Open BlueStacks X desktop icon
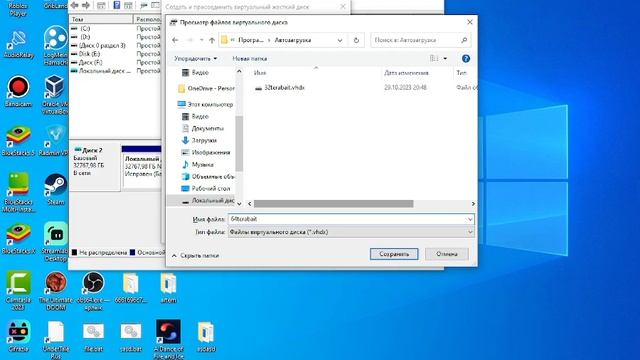This screenshot has height=360, width=640. [18, 239]
